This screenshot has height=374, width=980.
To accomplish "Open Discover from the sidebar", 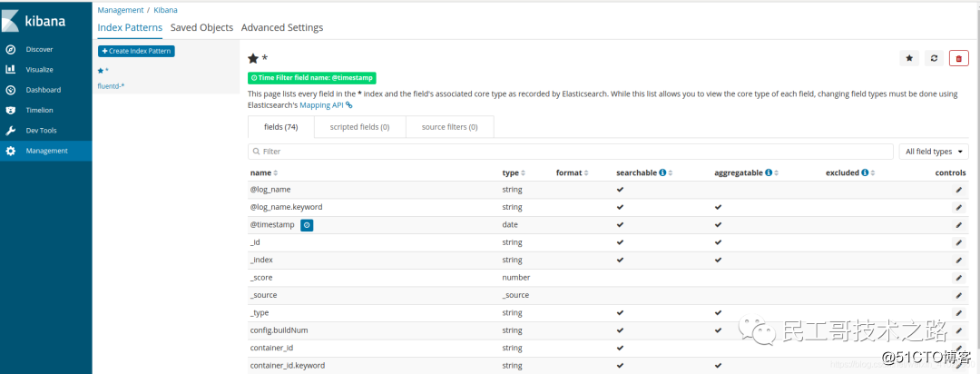I will click(39, 49).
